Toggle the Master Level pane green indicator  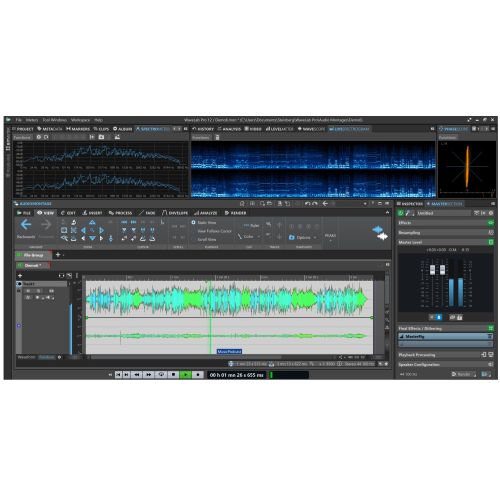pos(491,242)
